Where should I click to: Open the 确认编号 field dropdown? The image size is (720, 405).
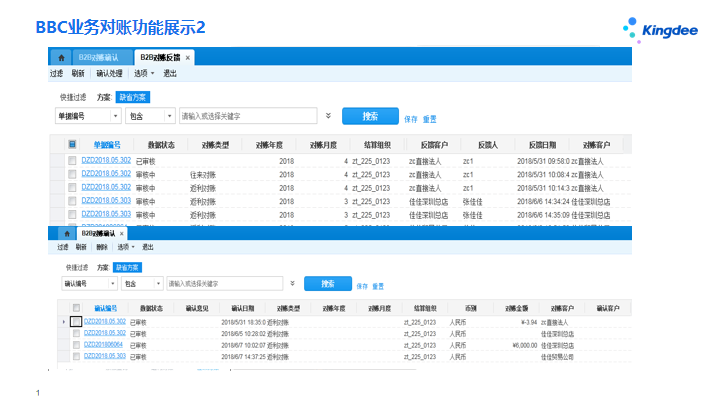coord(90,284)
